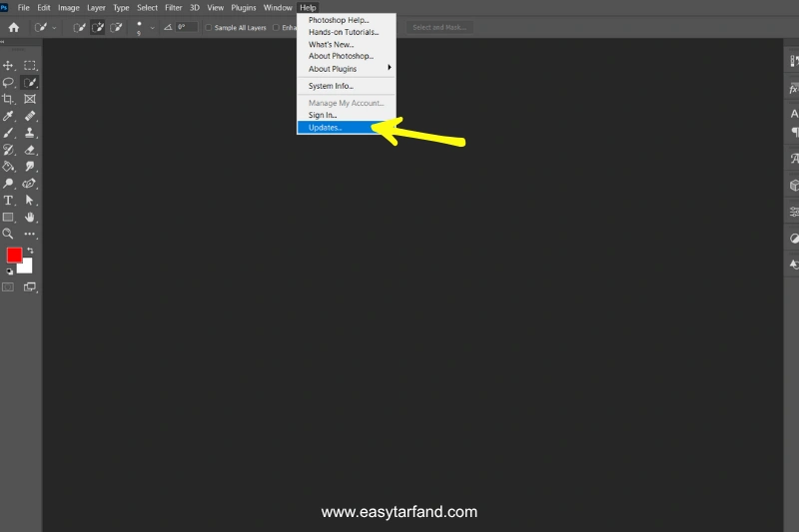Switch to the Hand tool
799x532 pixels.
coord(30,217)
